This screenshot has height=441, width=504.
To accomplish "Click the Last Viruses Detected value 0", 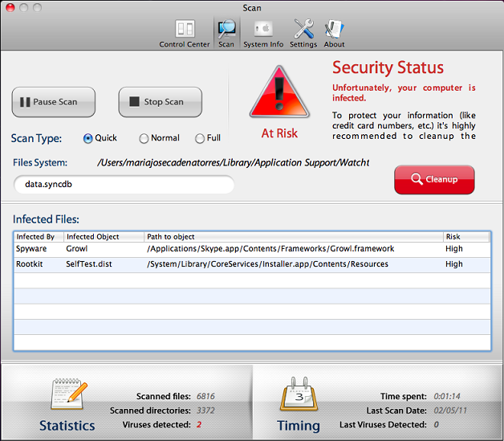I will coord(436,425).
